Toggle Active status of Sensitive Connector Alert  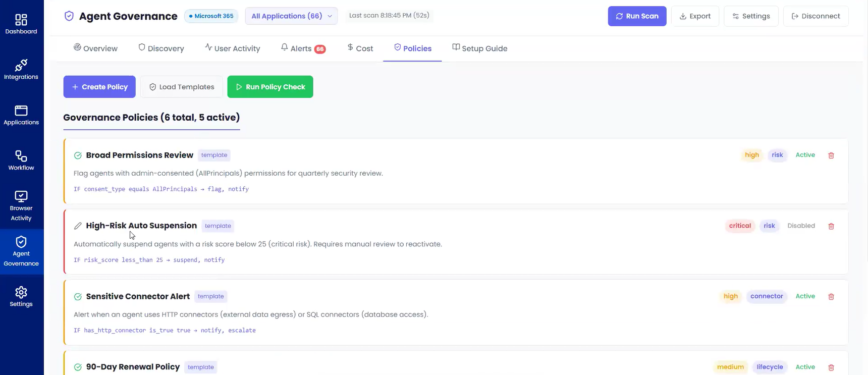click(805, 296)
